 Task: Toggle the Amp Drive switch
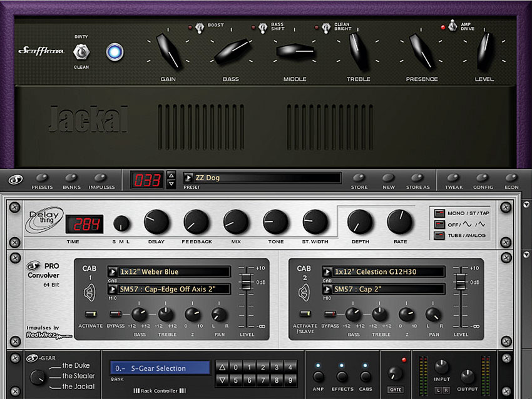coord(453,26)
